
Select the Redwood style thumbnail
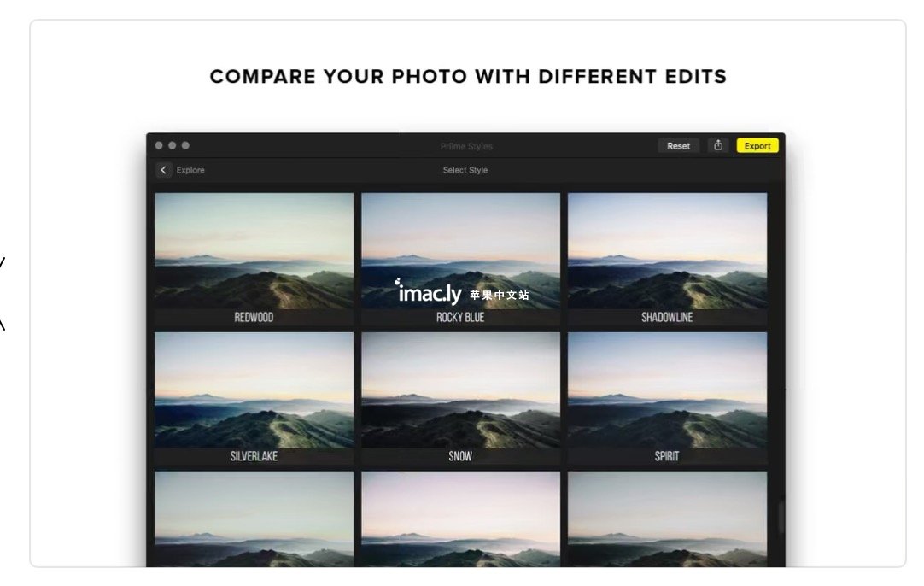tap(254, 259)
